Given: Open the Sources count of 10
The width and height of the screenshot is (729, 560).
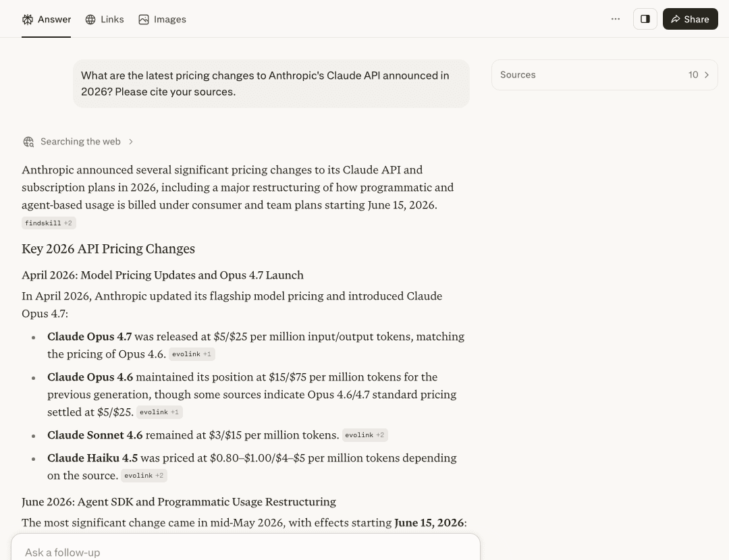Looking at the screenshot, I should 693,75.
